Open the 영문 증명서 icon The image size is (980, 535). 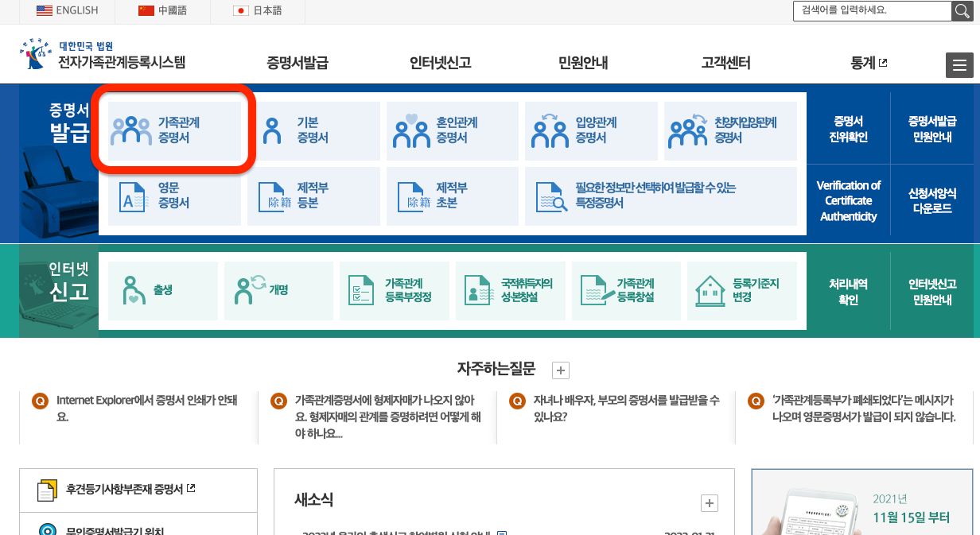pos(132,196)
